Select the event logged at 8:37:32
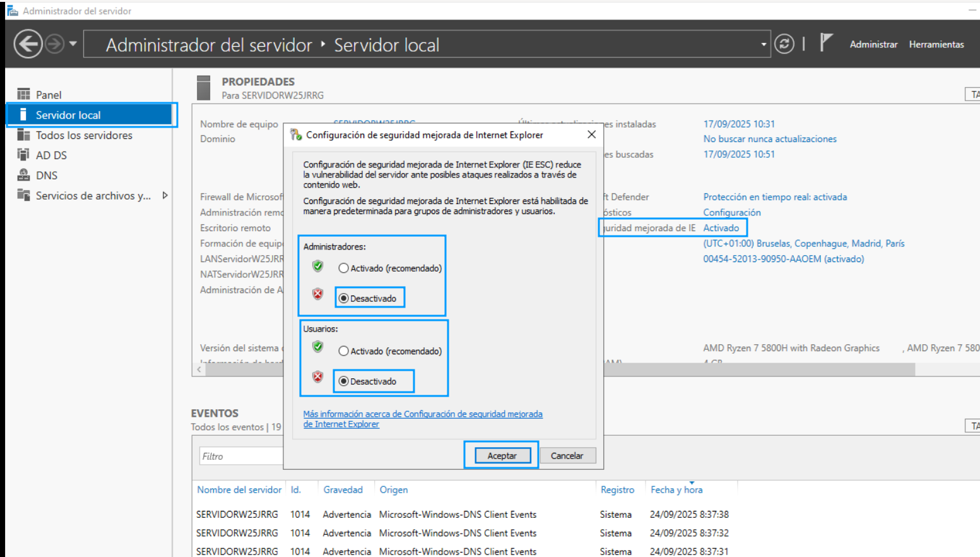980x557 pixels. (x=463, y=533)
